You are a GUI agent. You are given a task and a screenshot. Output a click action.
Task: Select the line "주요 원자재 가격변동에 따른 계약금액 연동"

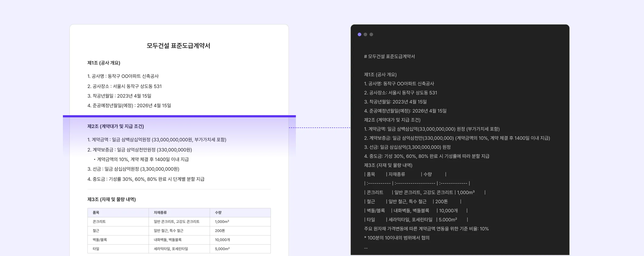coord(426,229)
